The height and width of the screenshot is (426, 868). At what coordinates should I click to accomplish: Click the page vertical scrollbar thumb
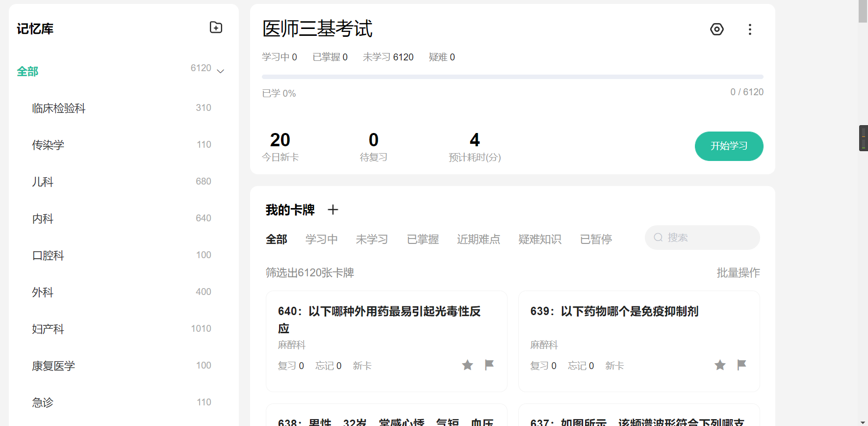[863, 11]
